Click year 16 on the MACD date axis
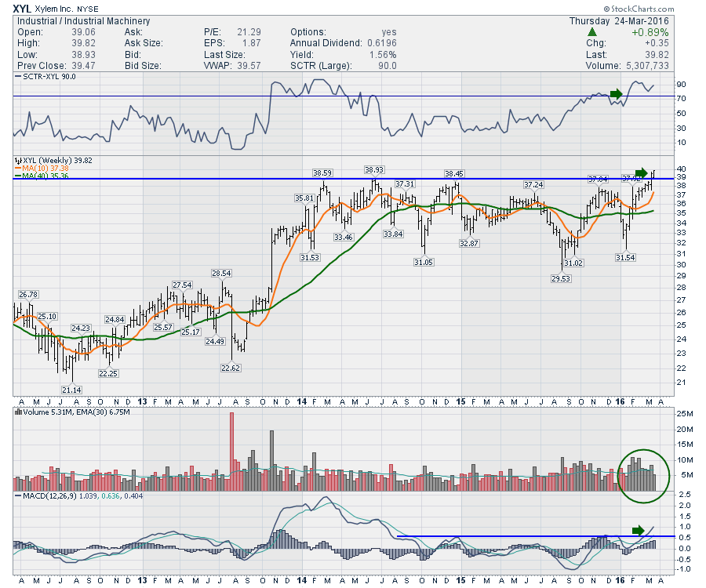Screen dimensions: 706x588 pos(620,580)
